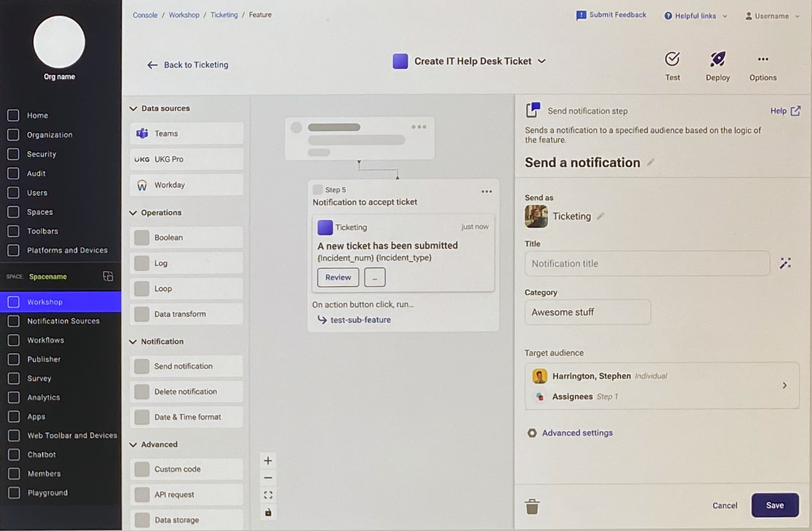Screen dimensions: 812x531
Task: Click the fit-to-screen canvas icon
Action: point(268,495)
